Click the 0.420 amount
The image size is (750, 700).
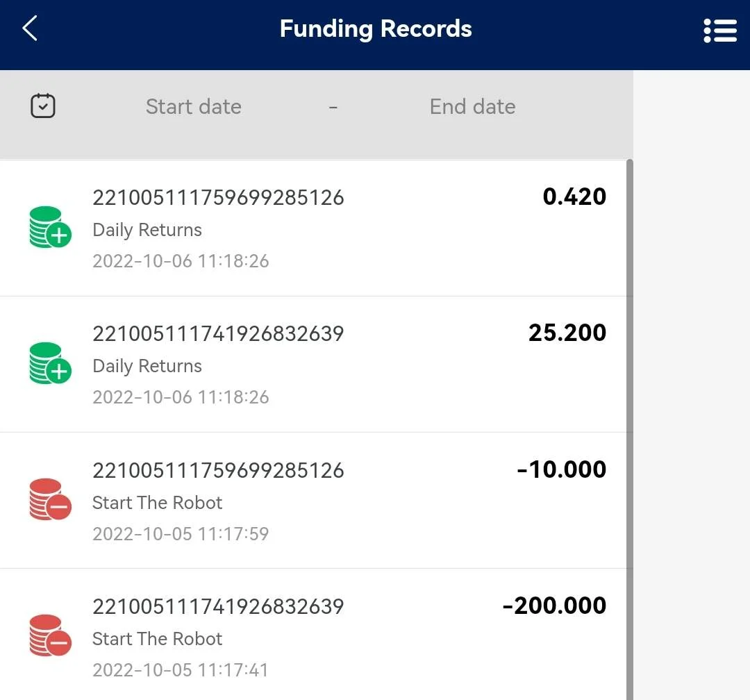[x=574, y=197]
